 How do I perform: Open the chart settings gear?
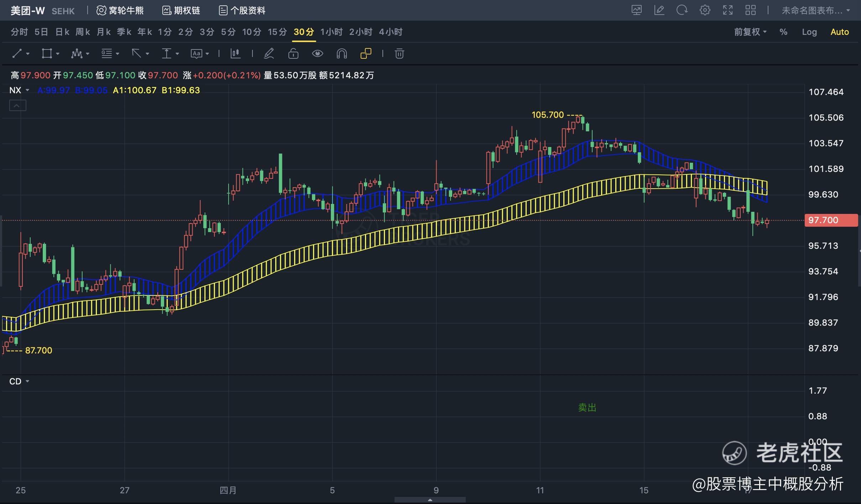coord(705,10)
